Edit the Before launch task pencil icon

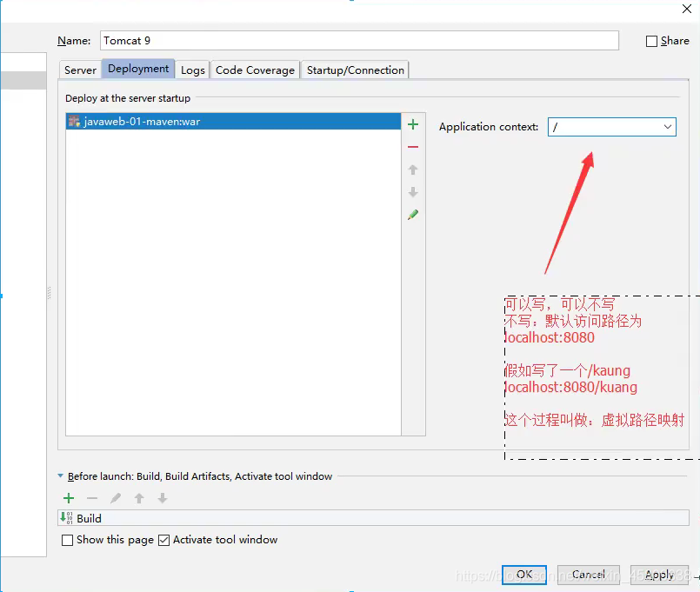tap(116, 498)
